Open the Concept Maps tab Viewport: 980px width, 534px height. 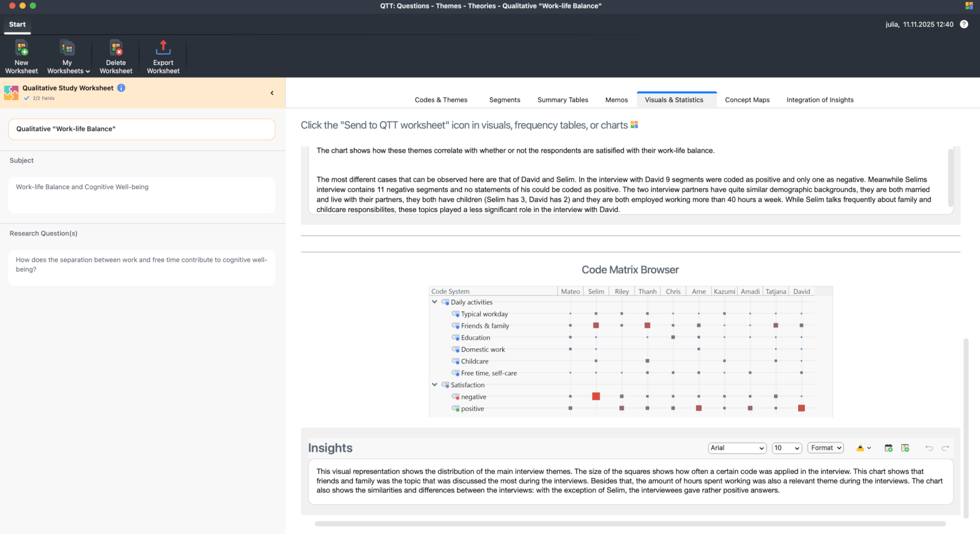coord(747,100)
